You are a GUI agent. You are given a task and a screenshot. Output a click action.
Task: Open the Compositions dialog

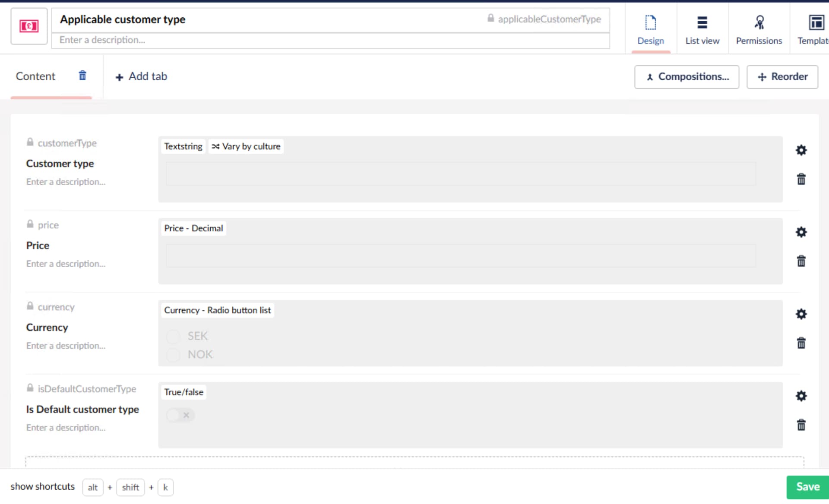pyautogui.click(x=687, y=77)
